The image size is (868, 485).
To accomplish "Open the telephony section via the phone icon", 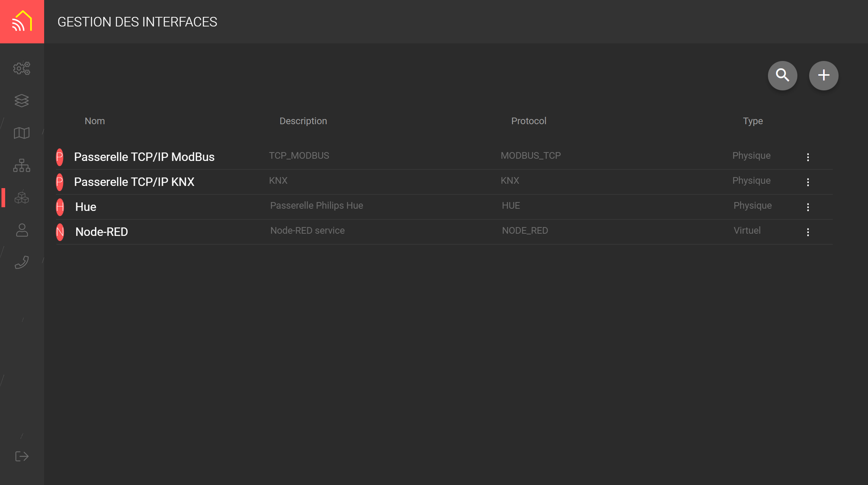I will point(22,262).
